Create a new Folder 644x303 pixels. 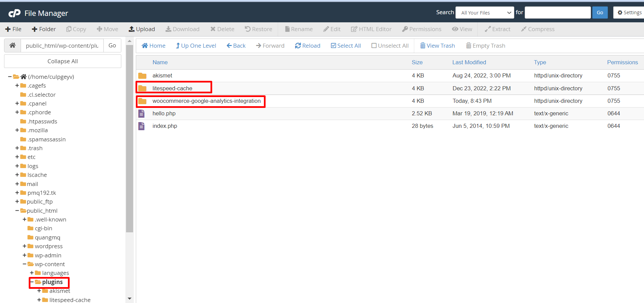44,29
